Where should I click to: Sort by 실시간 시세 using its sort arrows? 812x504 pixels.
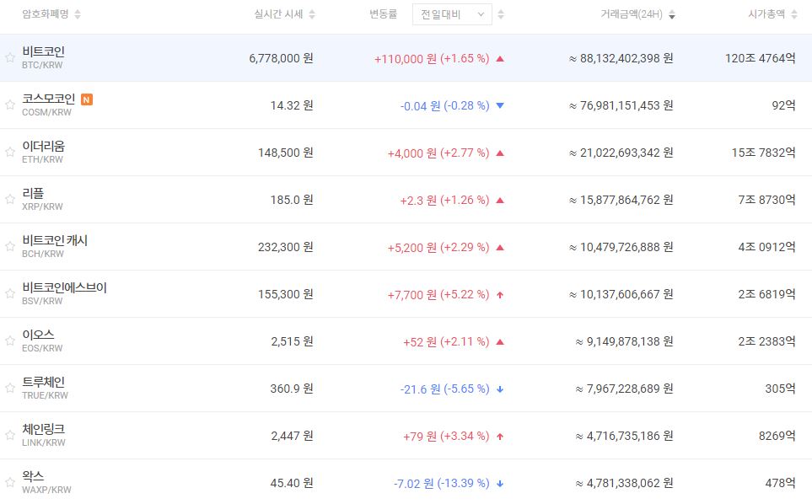coord(312,14)
